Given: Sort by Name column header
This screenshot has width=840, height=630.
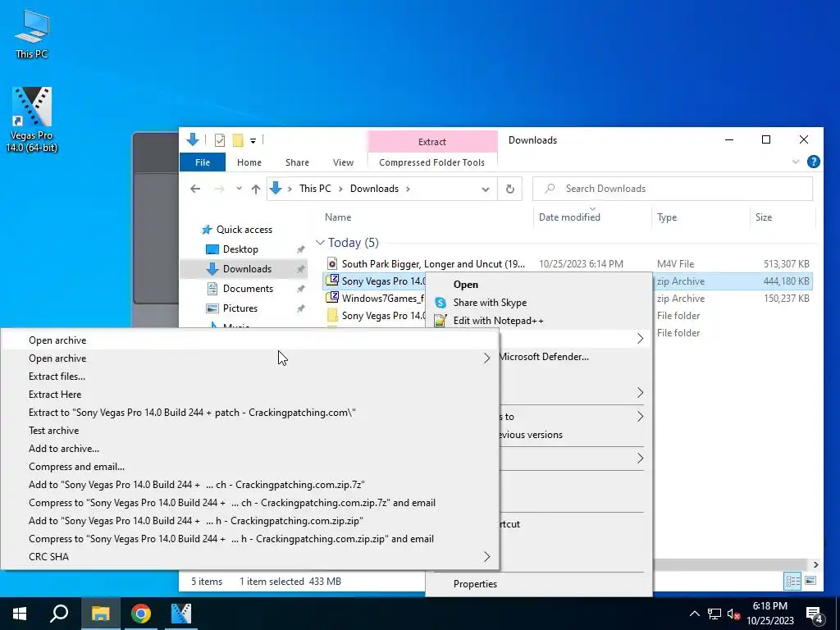Looking at the screenshot, I should tap(338, 217).
